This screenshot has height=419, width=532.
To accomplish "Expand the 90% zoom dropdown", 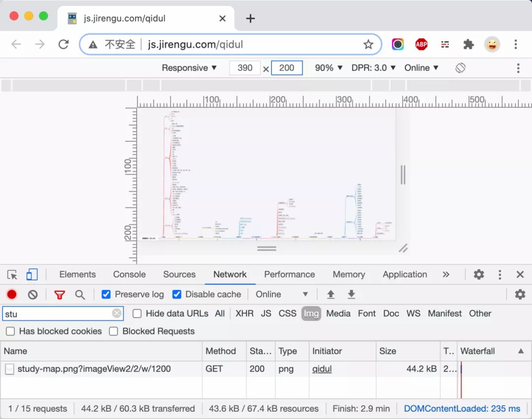I will coord(329,68).
